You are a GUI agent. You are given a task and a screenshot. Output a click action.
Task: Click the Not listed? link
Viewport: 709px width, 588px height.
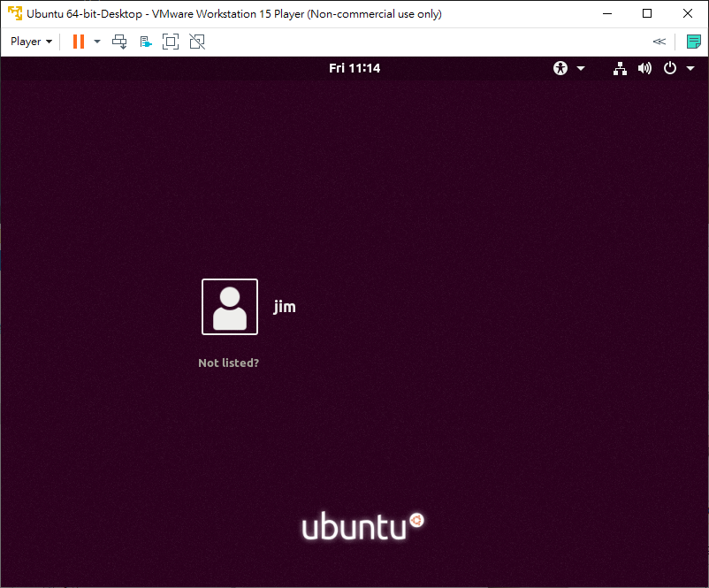point(228,363)
